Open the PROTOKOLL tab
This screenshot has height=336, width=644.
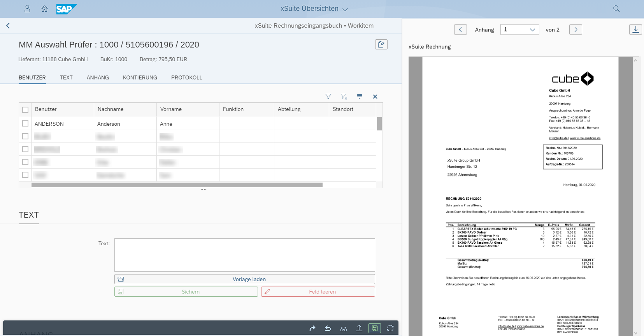tap(187, 77)
